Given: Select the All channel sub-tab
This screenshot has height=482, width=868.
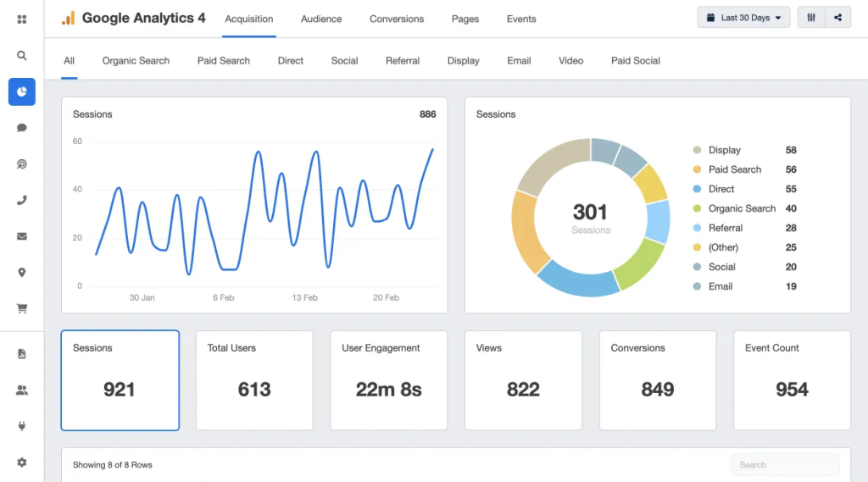Looking at the screenshot, I should (69, 61).
